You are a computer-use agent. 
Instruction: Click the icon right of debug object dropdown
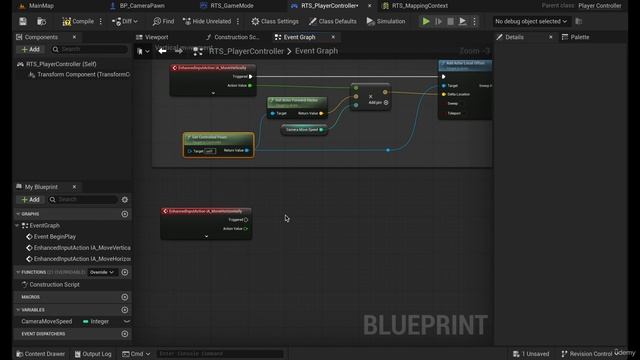tap(579, 21)
